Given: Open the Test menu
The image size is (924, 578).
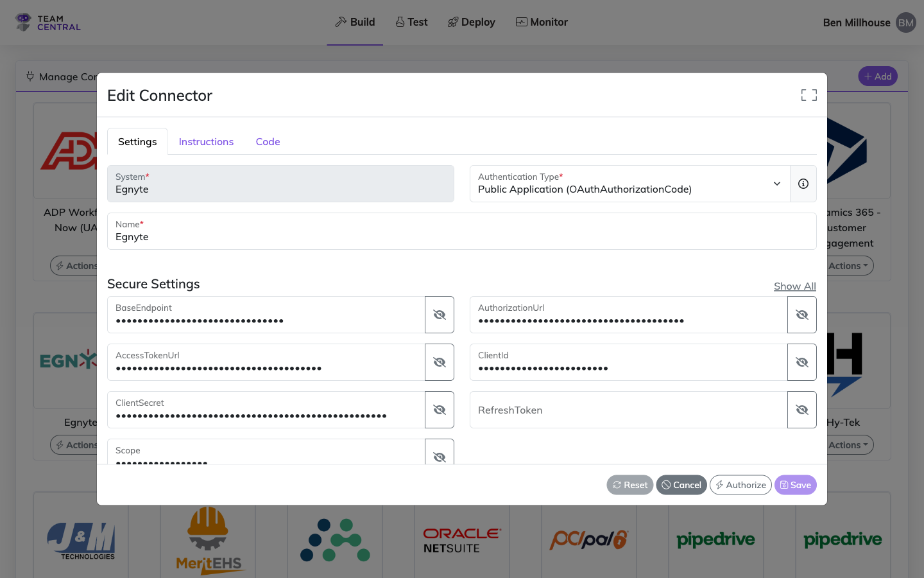Looking at the screenshot, I should click(411, 22).
